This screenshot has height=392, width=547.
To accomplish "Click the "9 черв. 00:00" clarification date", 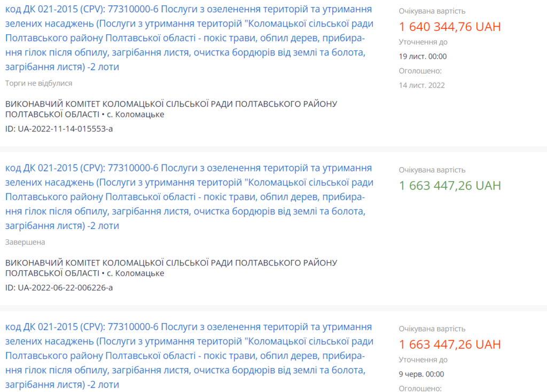I will 421,374.
